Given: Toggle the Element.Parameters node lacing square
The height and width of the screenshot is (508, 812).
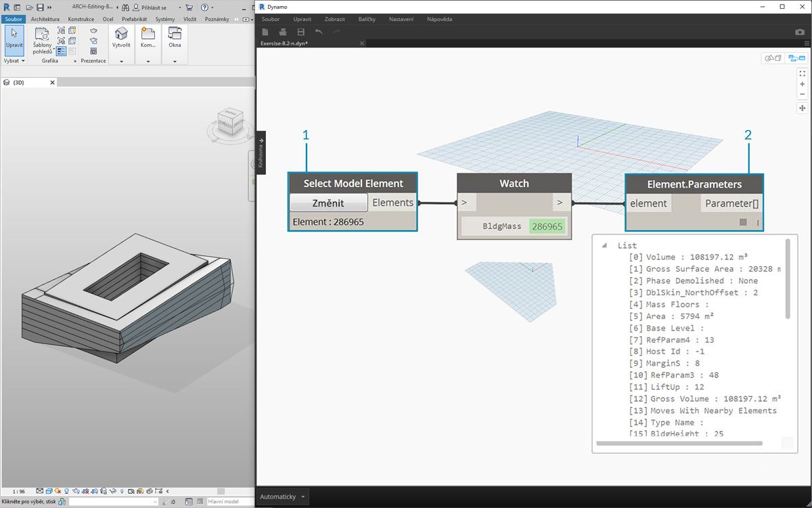Looking at the screenshot, I should pyautogui.click(x=743, y=222).
